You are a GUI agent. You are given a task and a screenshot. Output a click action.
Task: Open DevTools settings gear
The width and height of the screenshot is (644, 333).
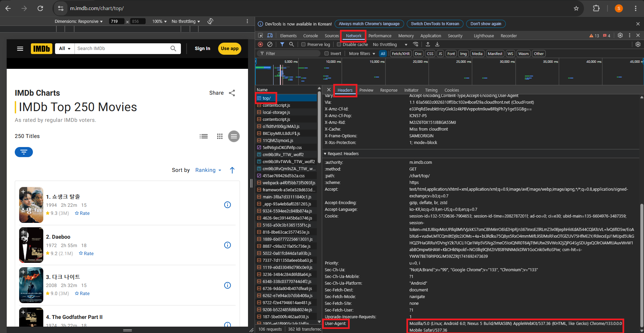[620, 35]
